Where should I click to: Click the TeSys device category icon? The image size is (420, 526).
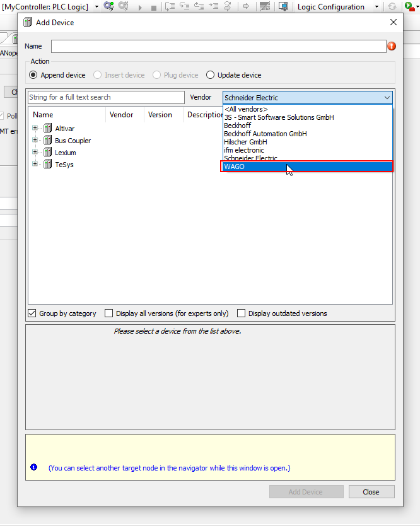pos(48,164)
